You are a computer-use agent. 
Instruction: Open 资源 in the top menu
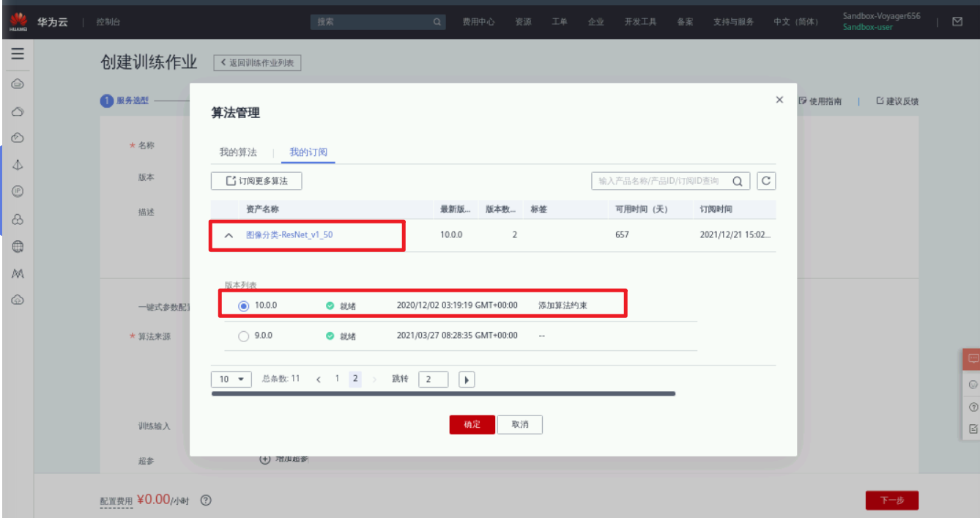[x=523, y=22]
